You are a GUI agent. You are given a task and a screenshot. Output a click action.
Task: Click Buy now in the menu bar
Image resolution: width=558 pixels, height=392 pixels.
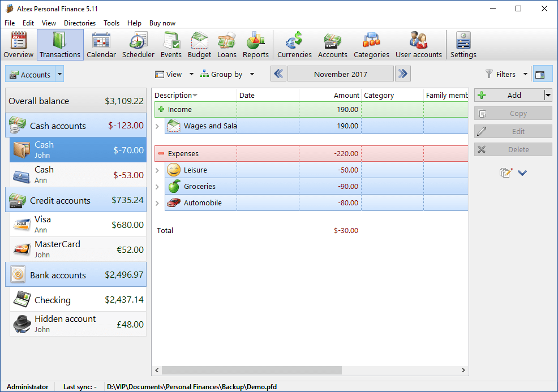(162, 23)
